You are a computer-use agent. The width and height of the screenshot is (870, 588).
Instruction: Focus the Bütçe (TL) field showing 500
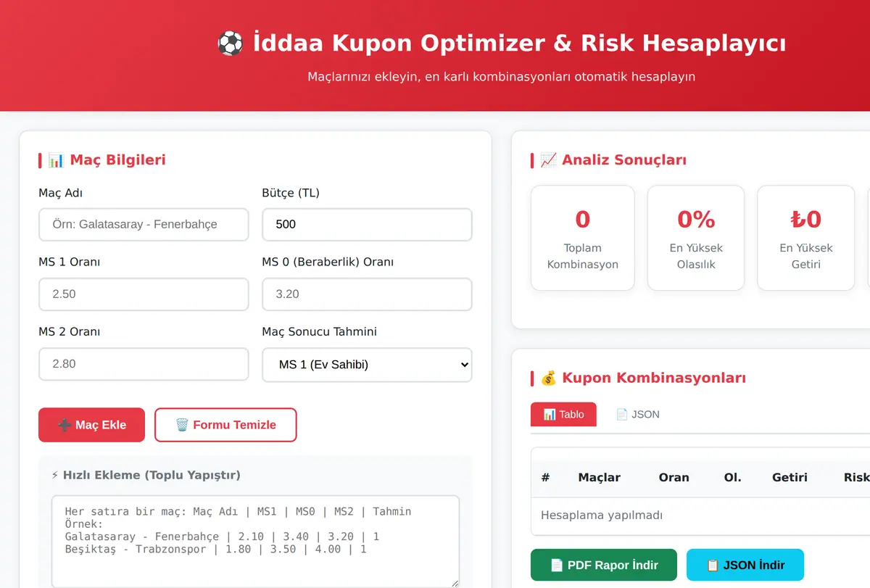[x=367, y=225]
